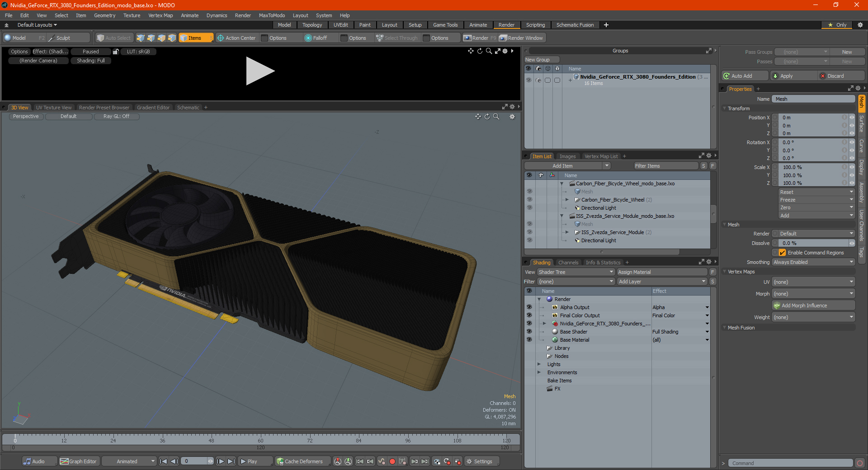Click the Assign Material button
This screenshot has height=470, width=868.
tap(662, 272)
